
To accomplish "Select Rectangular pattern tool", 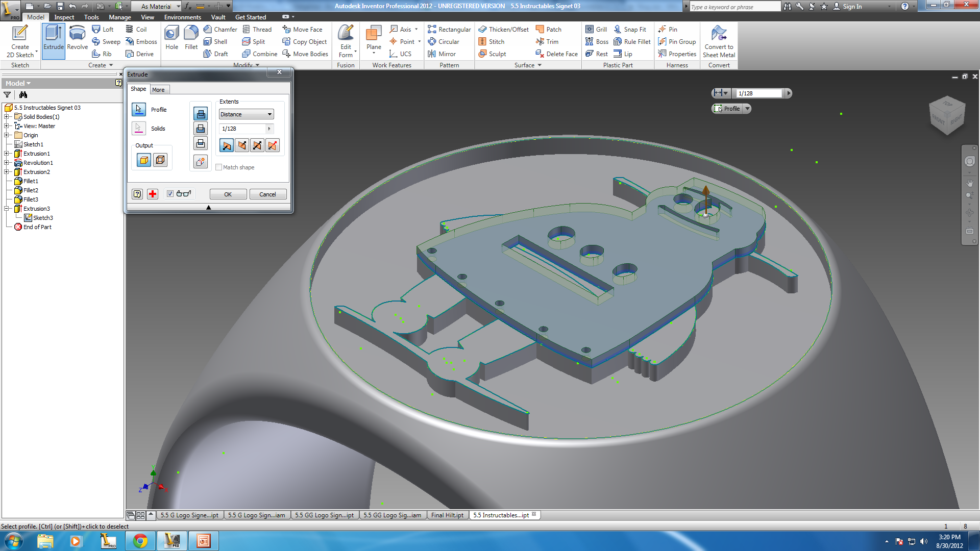I will click(449, 30).
